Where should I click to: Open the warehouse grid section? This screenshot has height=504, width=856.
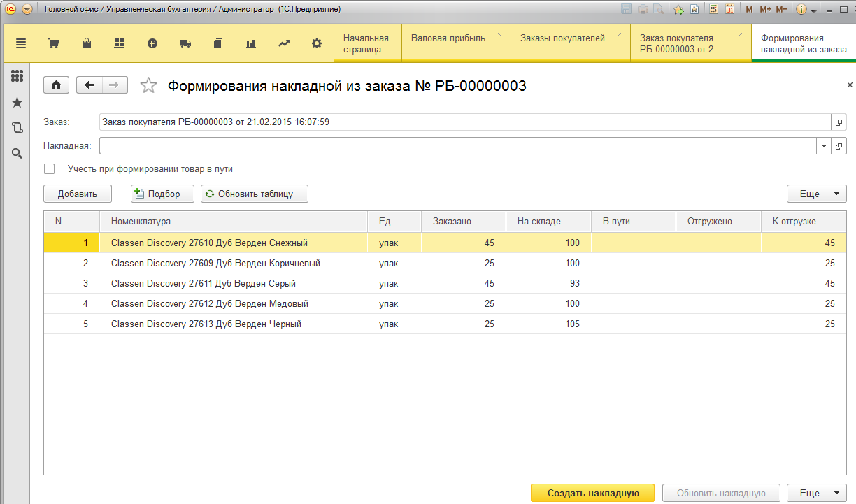pos(119,43)
